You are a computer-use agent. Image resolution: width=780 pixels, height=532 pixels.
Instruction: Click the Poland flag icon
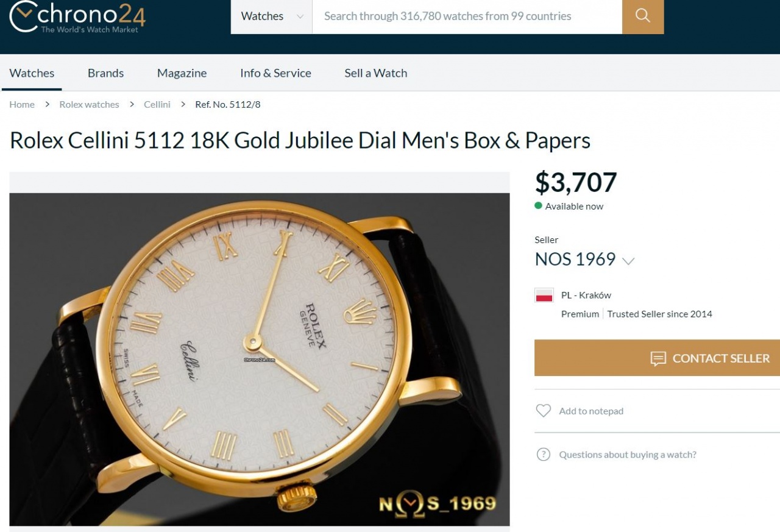click(544, 296)
